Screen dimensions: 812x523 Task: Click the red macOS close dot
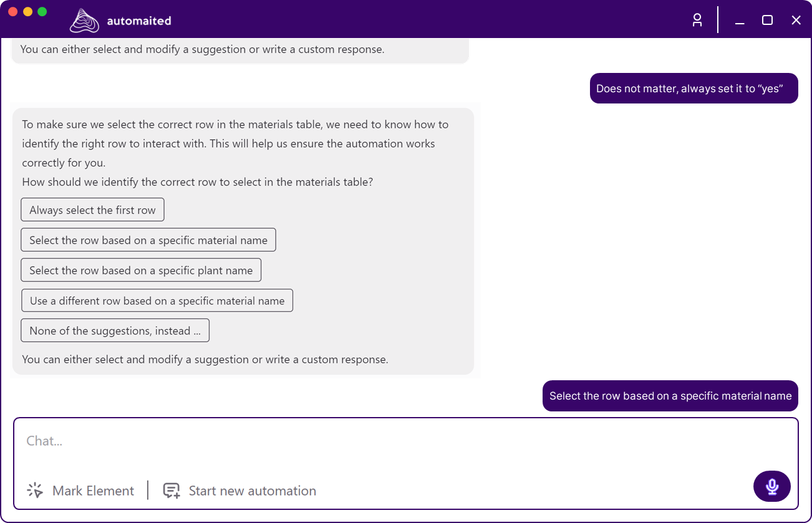tap(12, 12)
